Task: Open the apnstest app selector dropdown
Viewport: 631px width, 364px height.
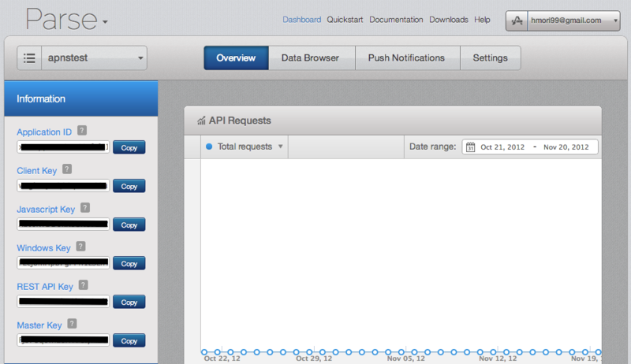Action: [x=94, y=58]
